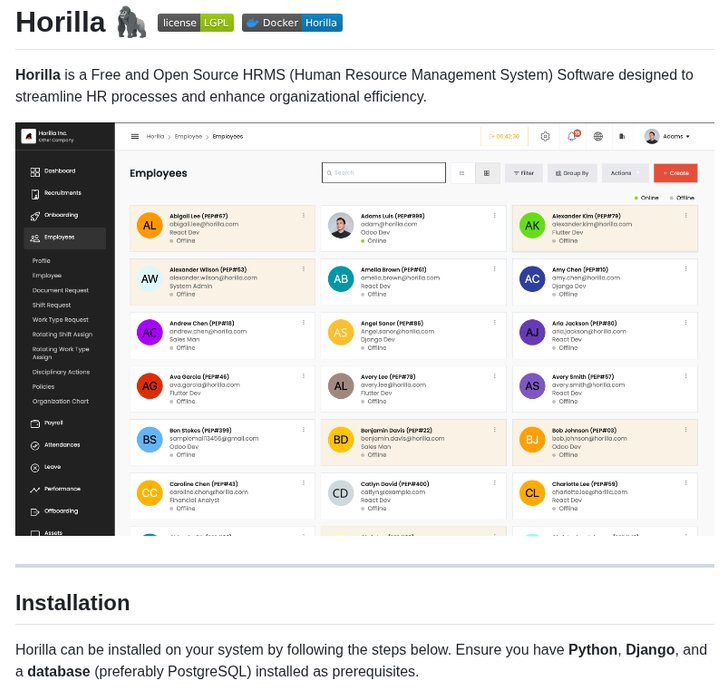Open options menu on Charlotte Lee card
This screenshot has width=727, height=700.
(x=686, y=484)
